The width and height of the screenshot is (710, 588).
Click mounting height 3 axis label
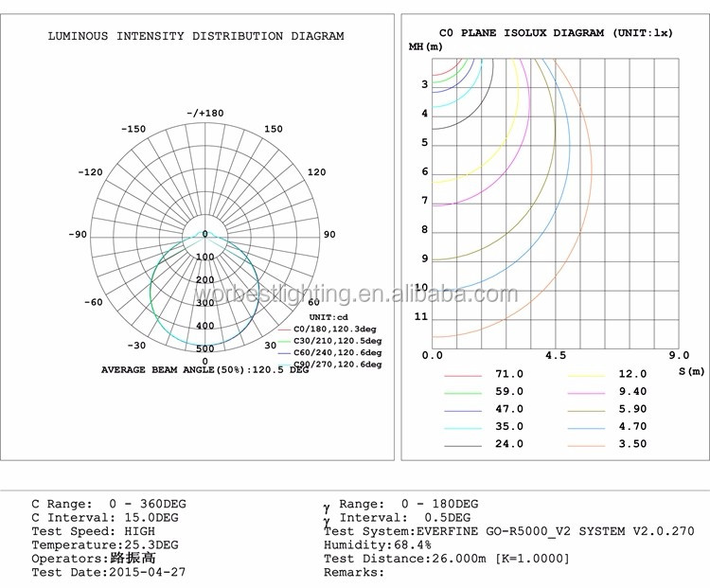pos(425,84)
